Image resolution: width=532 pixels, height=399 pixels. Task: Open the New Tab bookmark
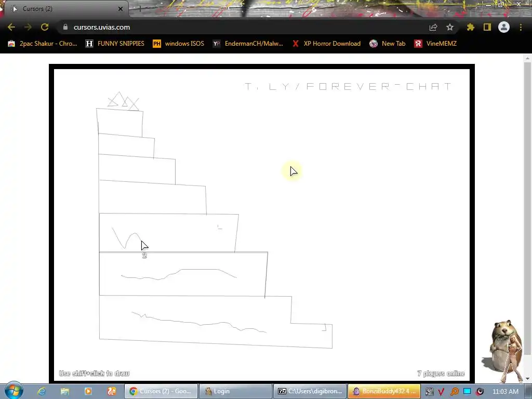coord(388,44)
